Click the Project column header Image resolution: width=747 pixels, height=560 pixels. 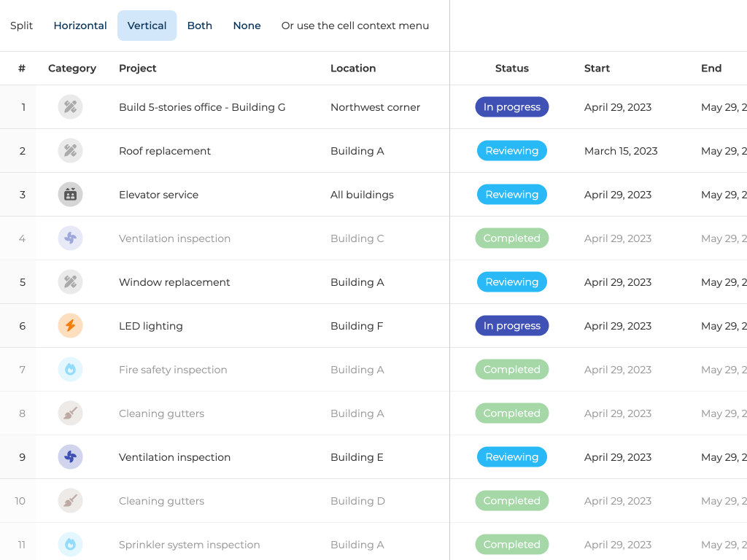(x=138, y=69)
